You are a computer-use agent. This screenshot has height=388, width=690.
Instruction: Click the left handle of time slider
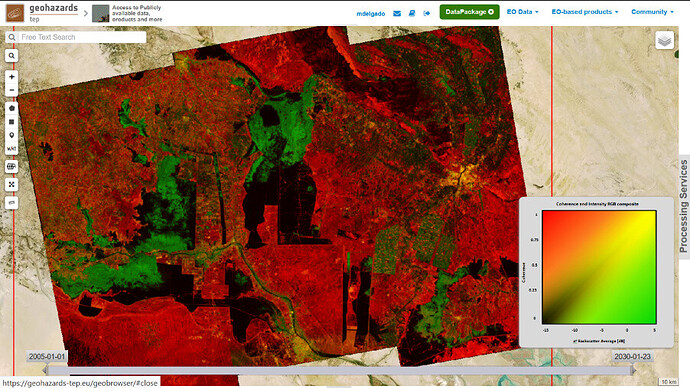pos(45,370)
